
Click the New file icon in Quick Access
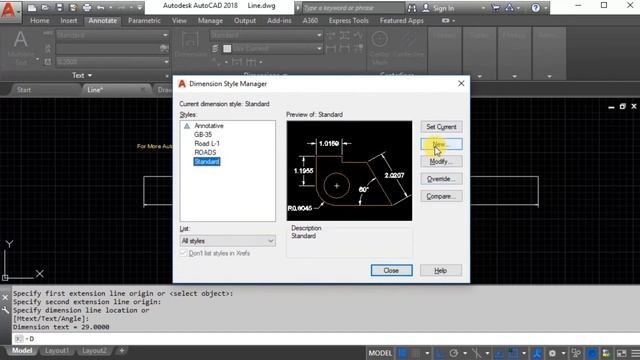tap(32, 7)
